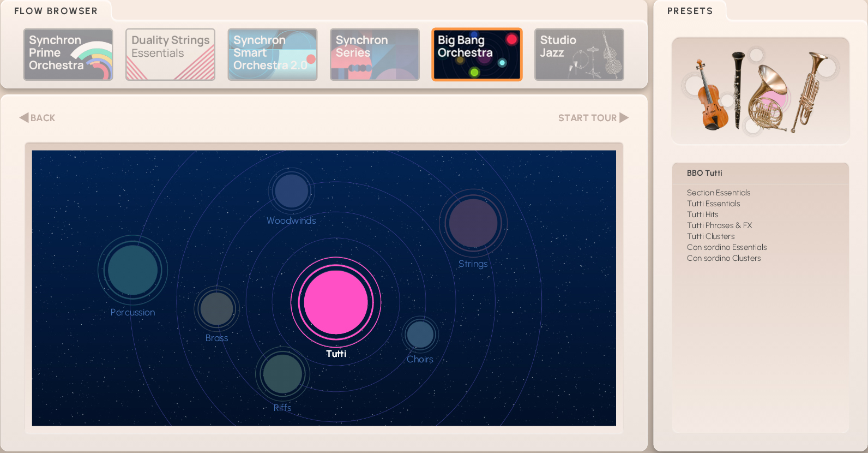Load Tutti Phrases & FX preset
868x453 pixels.
719,225
